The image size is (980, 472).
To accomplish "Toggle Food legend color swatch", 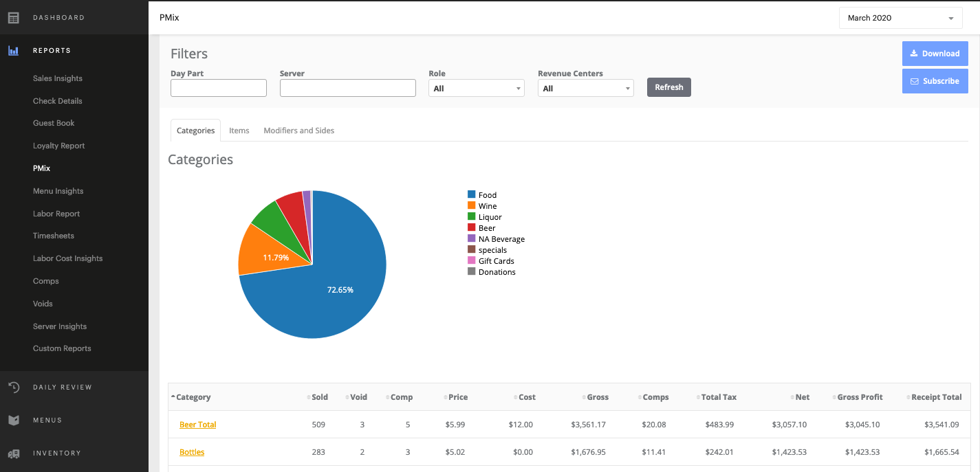I will (471, 194).
